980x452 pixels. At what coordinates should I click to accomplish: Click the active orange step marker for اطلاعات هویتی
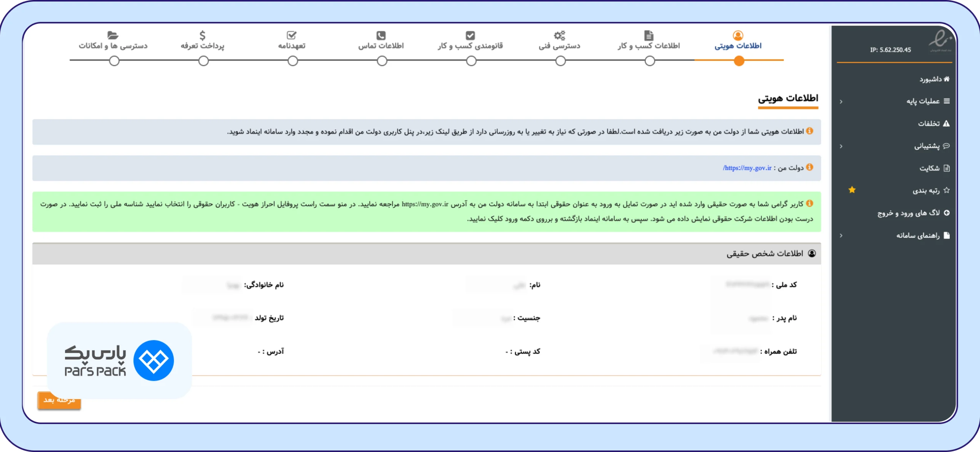coord(739,60)
